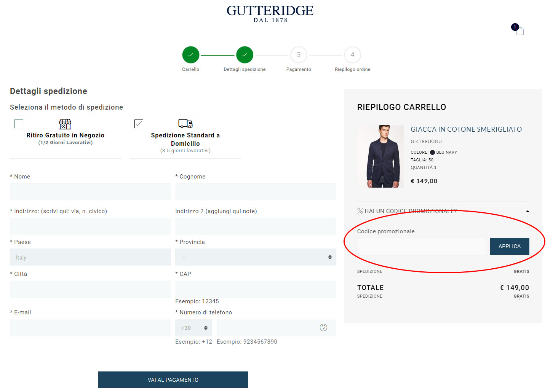This screenshot has width=553, height=392.
Task: Click the store icon above Ritiro Gratuito
Action: (65, 124)
